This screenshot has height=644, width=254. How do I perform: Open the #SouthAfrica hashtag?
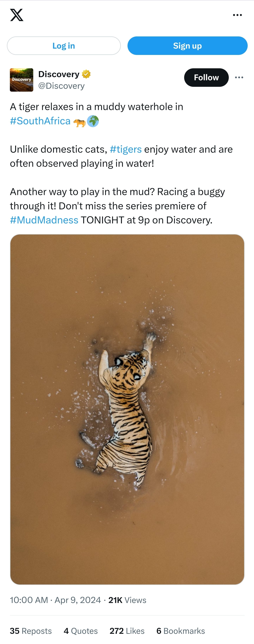[x=40, y=121]
